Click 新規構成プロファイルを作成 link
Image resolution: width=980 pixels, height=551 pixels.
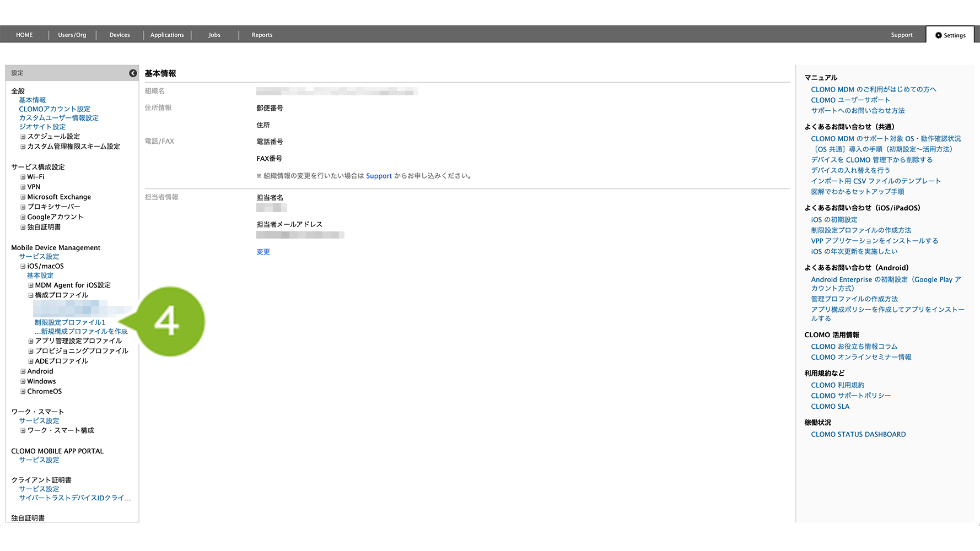click(x=82, y=332)
